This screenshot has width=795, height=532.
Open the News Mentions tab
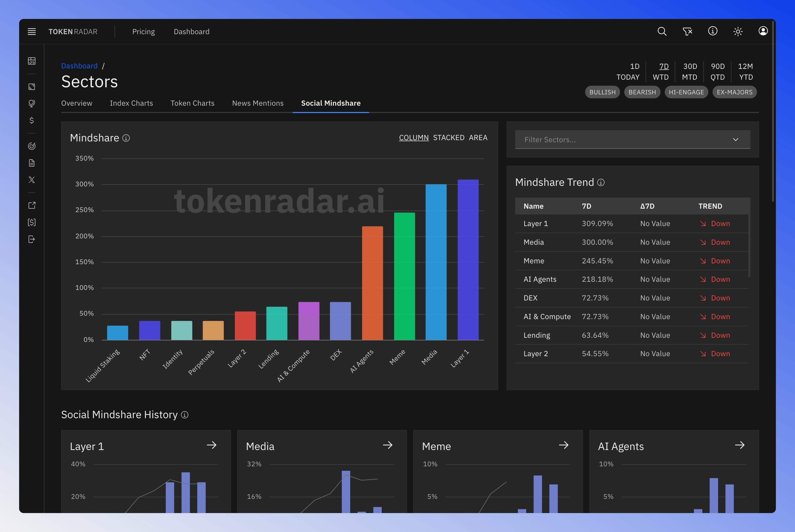(258, 103)
